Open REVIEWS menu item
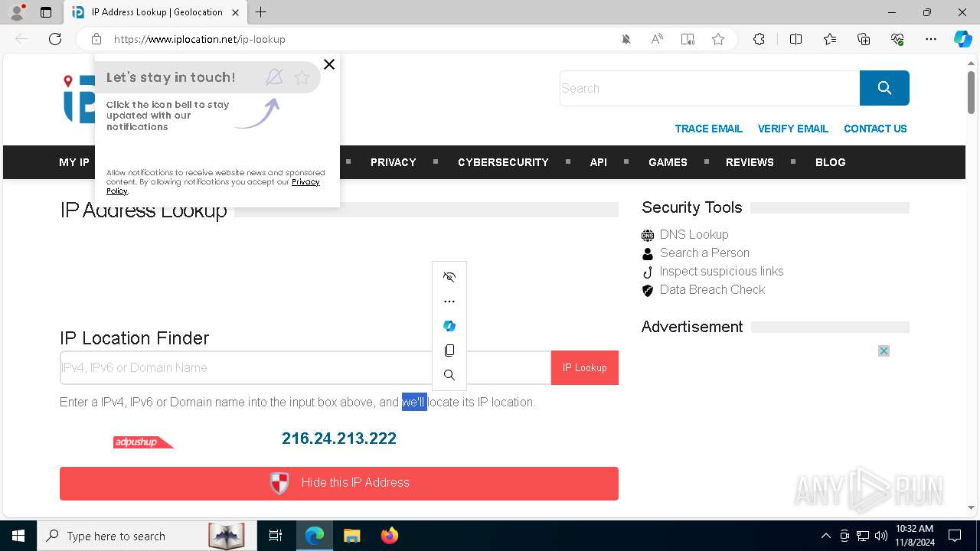The height and width of the screenshot is (551, 980). pyautogui.click(x=750, y=162)
